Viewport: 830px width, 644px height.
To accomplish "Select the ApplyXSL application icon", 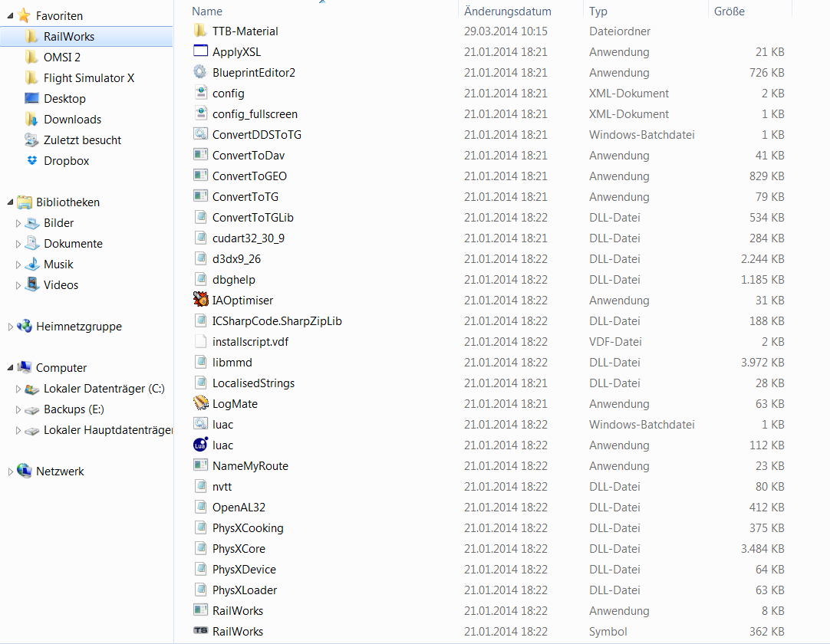I will click(x=200, y=51).
